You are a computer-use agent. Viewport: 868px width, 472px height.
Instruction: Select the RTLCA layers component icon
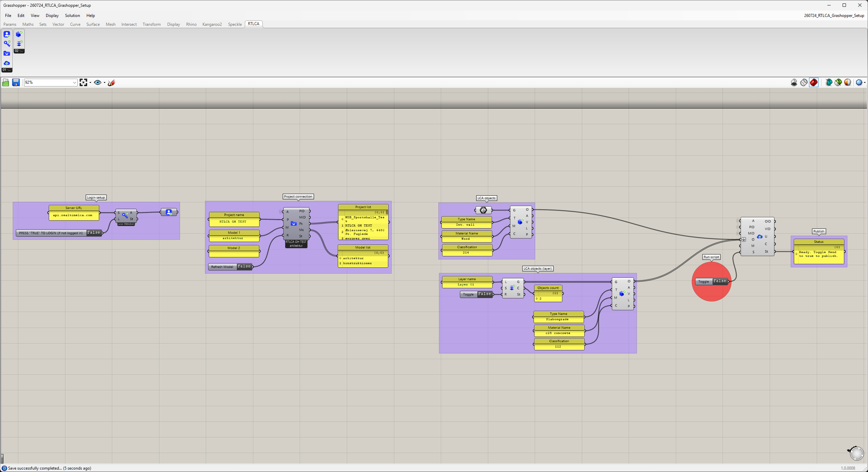click(x=19, y=44)
